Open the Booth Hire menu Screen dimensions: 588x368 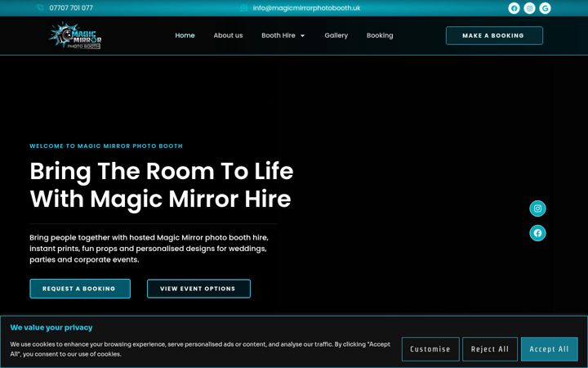click(278, 35)
